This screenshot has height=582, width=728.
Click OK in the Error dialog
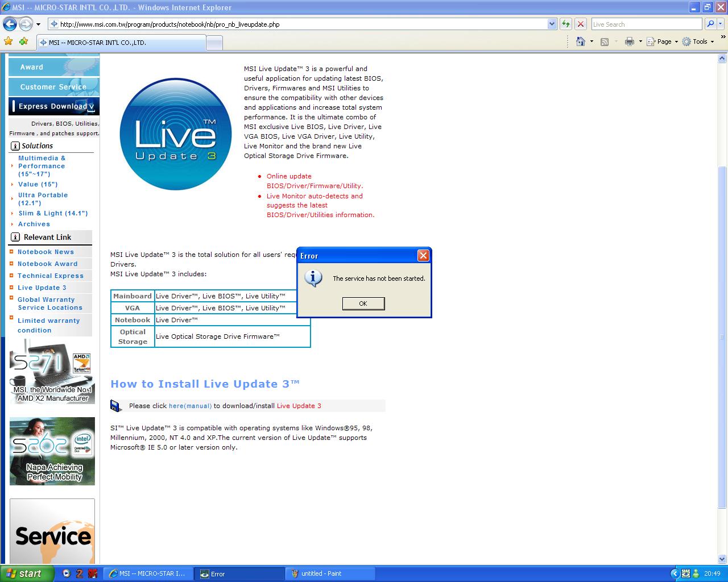(363, 304)
